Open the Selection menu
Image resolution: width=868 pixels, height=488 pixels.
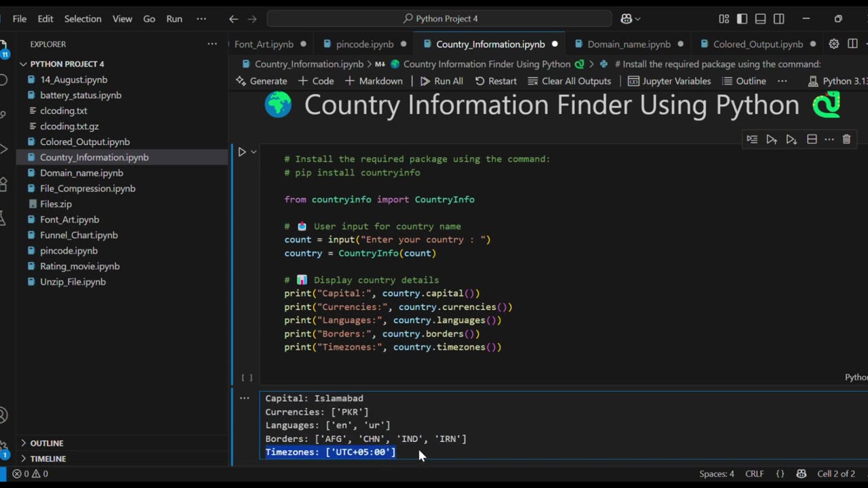83,19
